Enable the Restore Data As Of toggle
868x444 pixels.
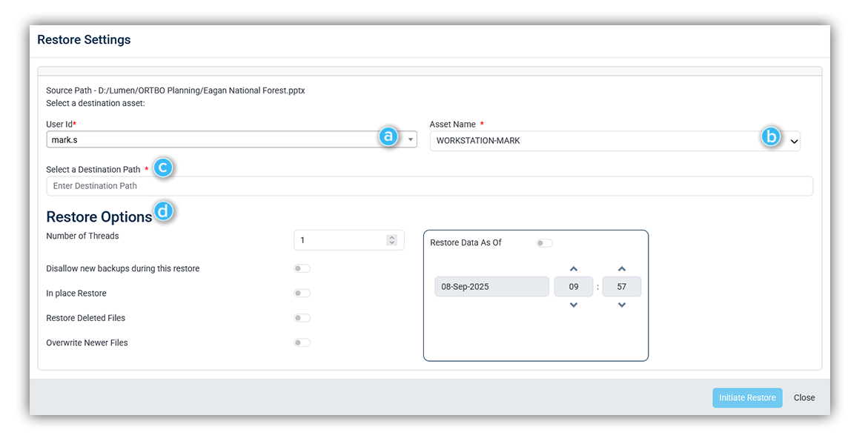pyautogui.click(x=544, y=243)
